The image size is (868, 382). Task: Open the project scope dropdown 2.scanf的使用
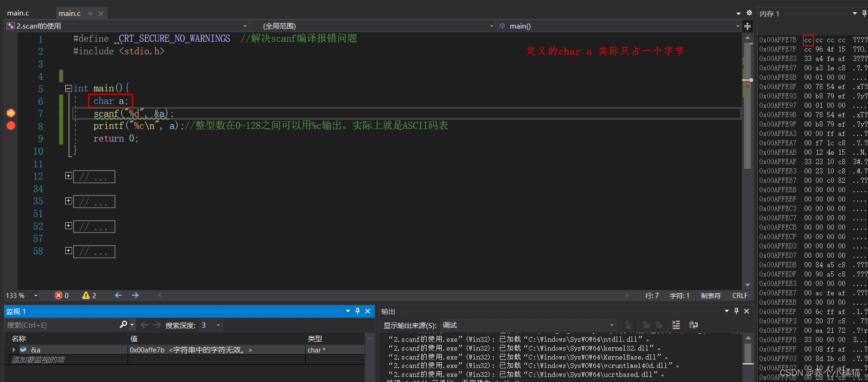tap(127, 26)
